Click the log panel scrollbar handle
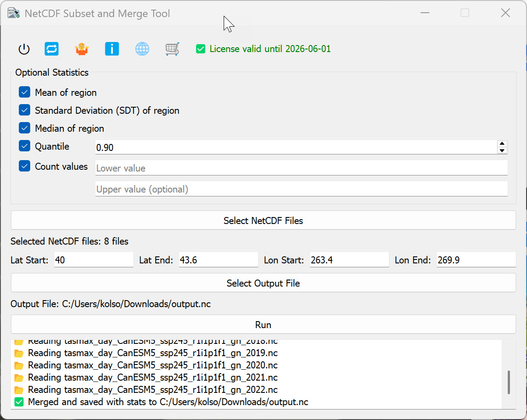527x420 pixels. (x=508, y=382)
